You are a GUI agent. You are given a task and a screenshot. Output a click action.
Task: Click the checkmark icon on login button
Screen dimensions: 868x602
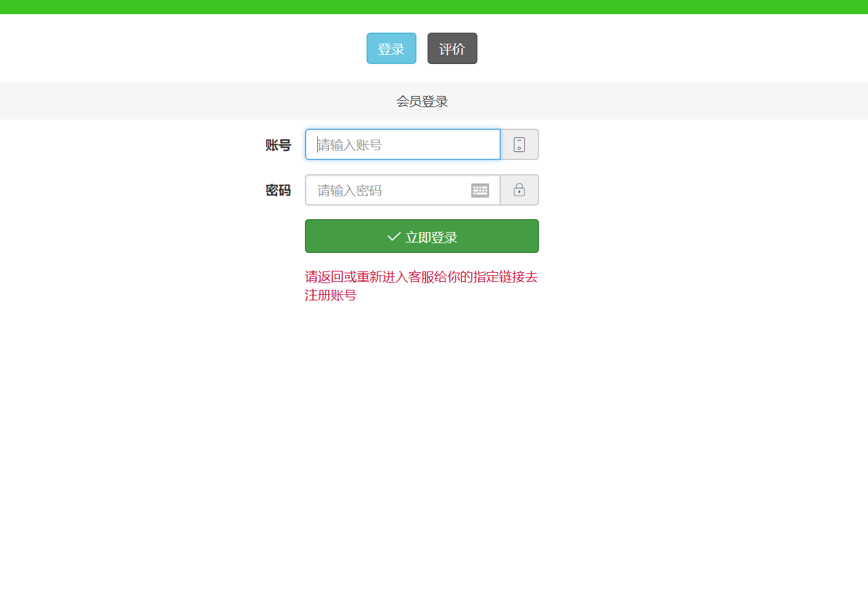tap(394, 237)
